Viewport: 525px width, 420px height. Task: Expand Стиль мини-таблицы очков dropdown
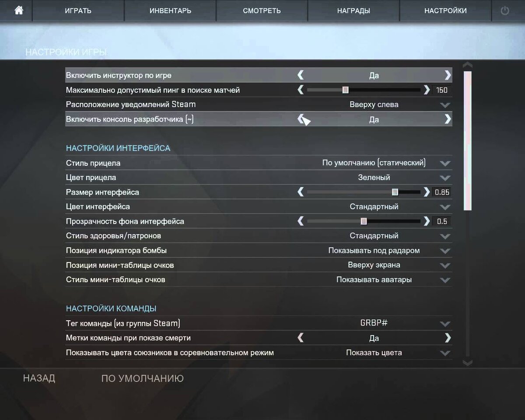coord(445,280)
